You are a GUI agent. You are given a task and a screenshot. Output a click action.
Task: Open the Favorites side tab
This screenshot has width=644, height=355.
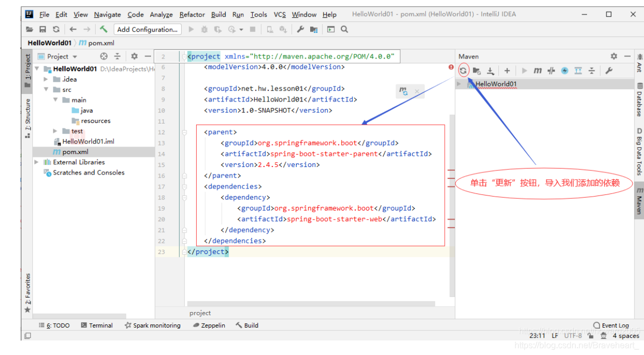[27, 293]
